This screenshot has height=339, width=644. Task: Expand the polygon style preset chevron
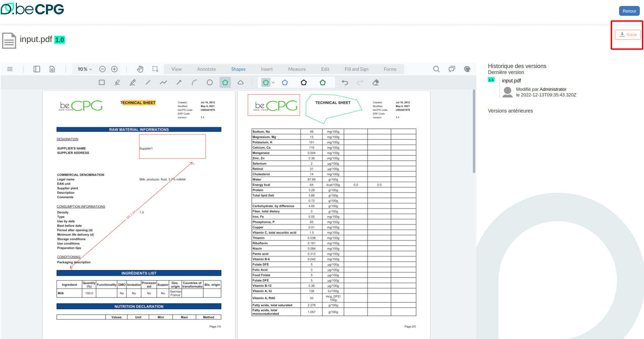coord(273,82)
